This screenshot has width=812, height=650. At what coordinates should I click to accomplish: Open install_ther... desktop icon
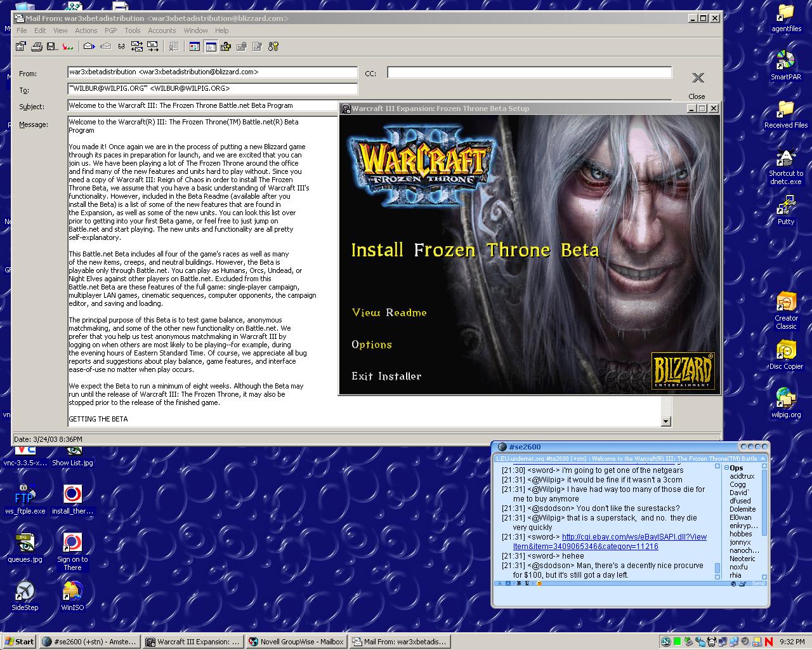72,500
